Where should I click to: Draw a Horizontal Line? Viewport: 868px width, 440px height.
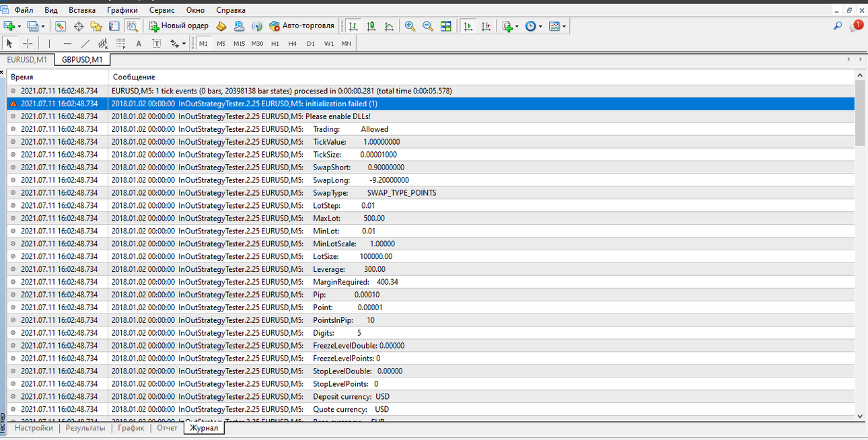click(x=67, y=43)
